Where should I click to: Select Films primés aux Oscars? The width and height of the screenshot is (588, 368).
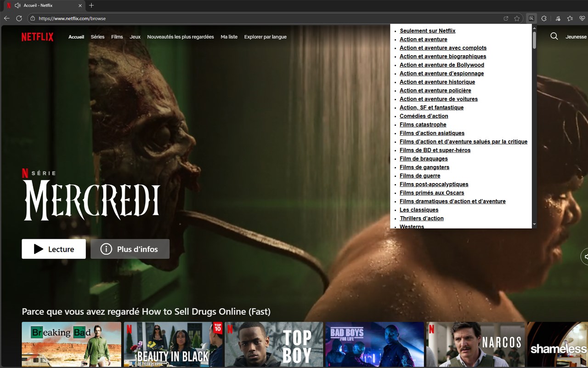(432, 193)
